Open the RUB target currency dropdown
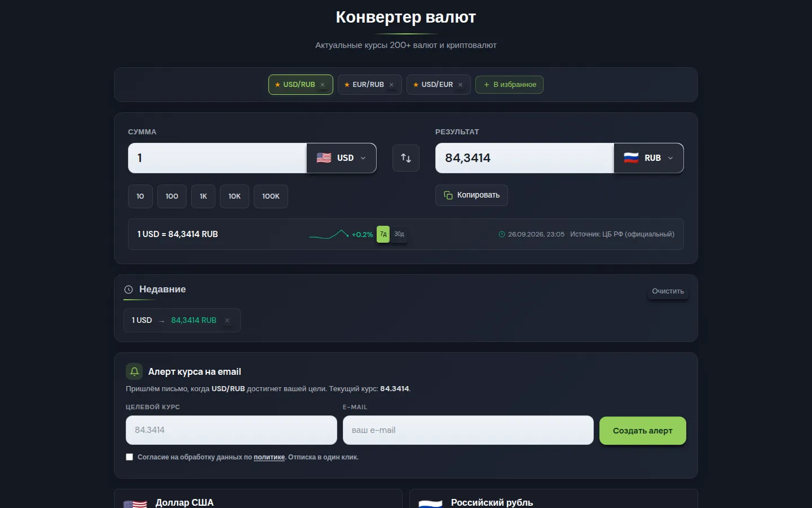 648,158
